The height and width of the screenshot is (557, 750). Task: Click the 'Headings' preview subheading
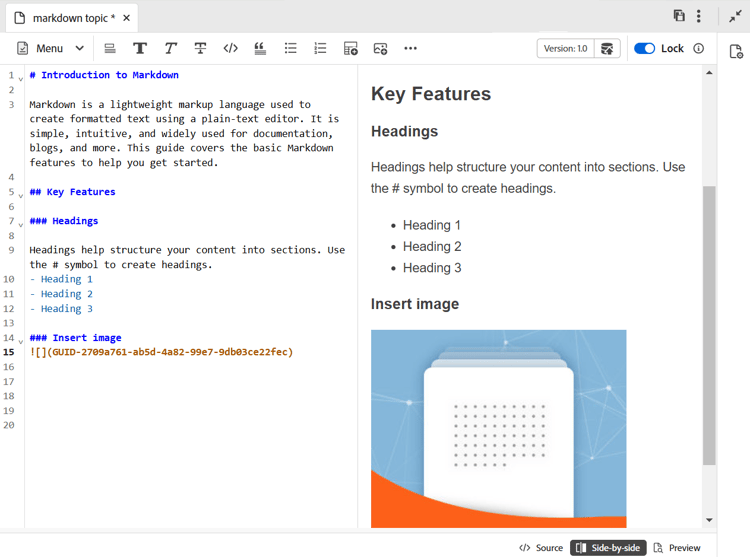[405, 131]
